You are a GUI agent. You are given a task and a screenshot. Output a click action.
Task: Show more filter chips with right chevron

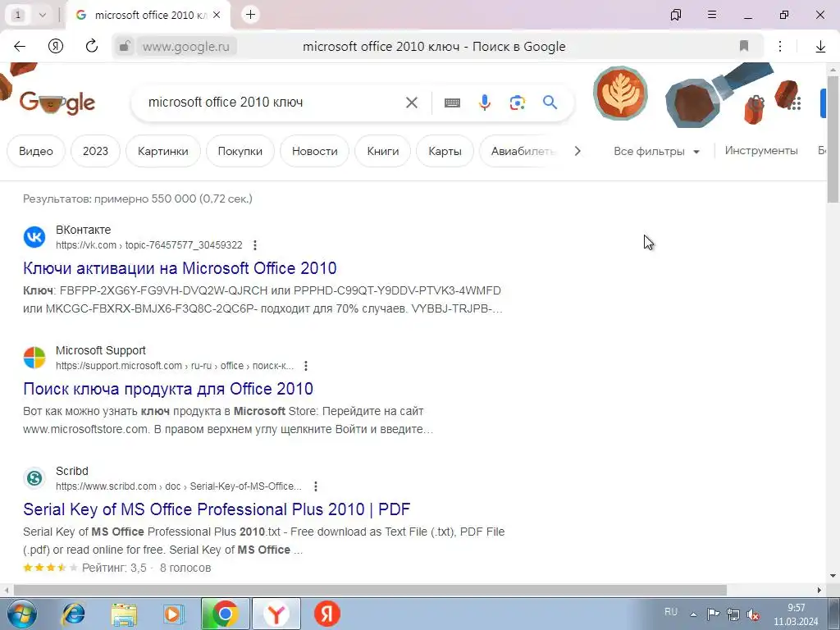(577, 151)
